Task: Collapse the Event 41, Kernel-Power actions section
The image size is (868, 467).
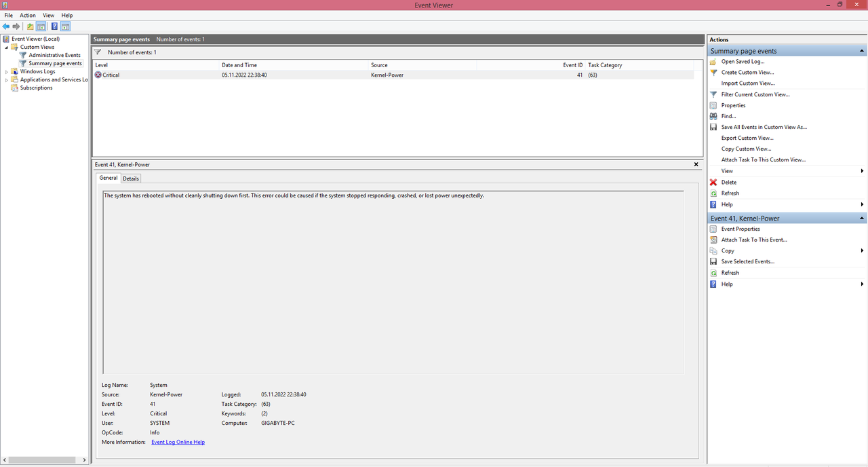Action: coord(862,219)
